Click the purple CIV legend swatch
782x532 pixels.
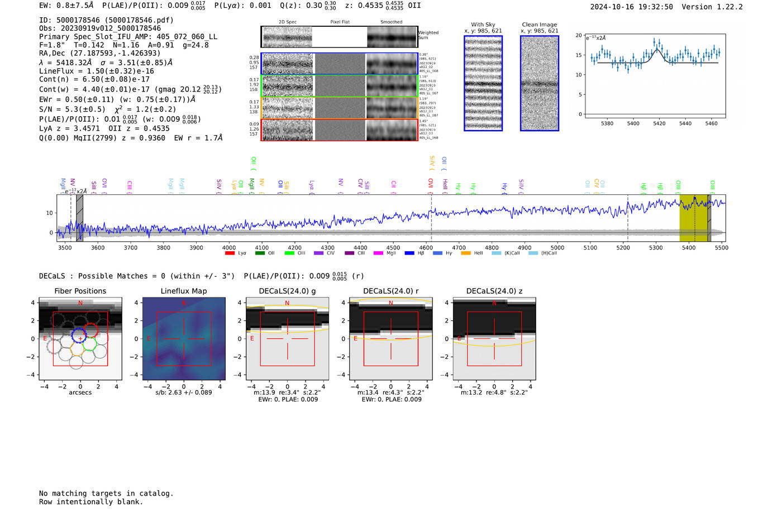pyautogui.click(x=319, y=253)
